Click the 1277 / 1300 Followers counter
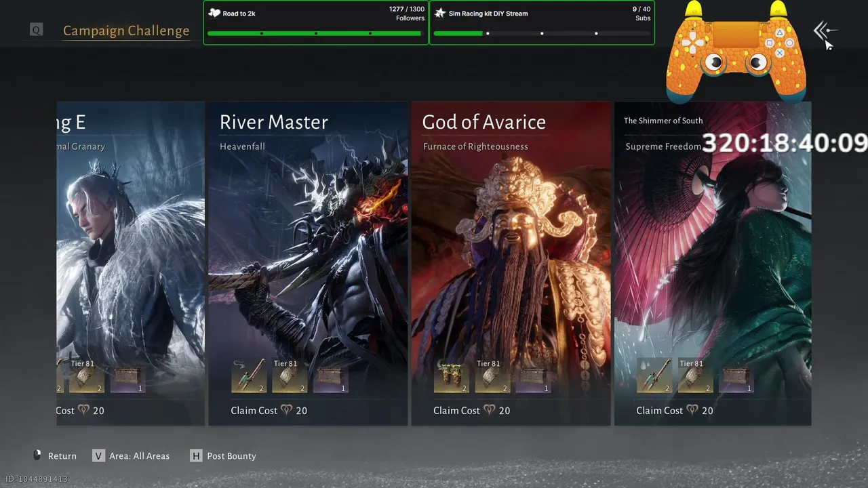The width and height of the screenshot is (868, 488). coord(407,14)
